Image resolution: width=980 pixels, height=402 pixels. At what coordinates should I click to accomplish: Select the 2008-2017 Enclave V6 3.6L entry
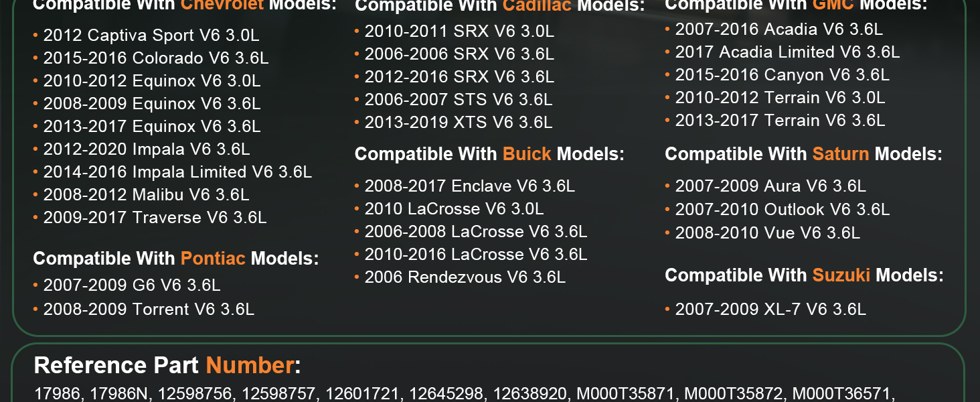click(469, 186)
